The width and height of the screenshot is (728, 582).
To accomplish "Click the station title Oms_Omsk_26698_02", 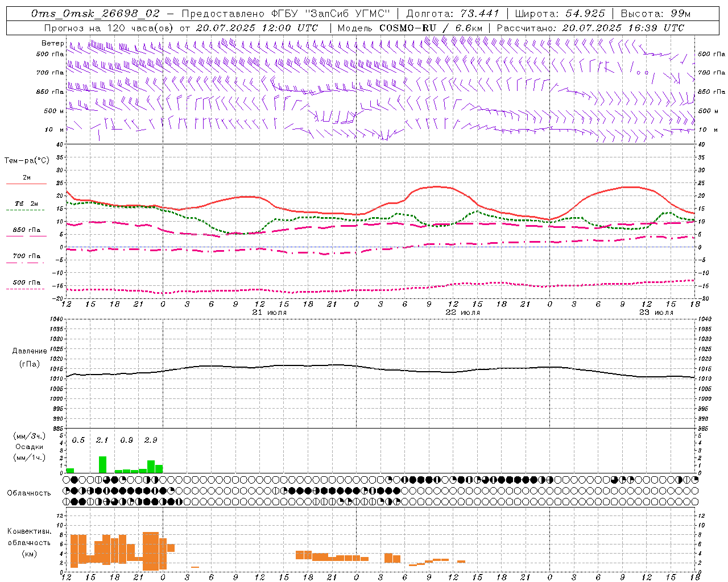I will click(96, 14).
